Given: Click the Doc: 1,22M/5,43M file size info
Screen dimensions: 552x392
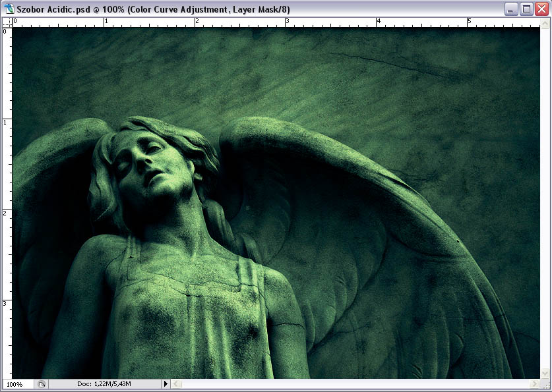Looking at the screenshot, I should tap(104, 383).
